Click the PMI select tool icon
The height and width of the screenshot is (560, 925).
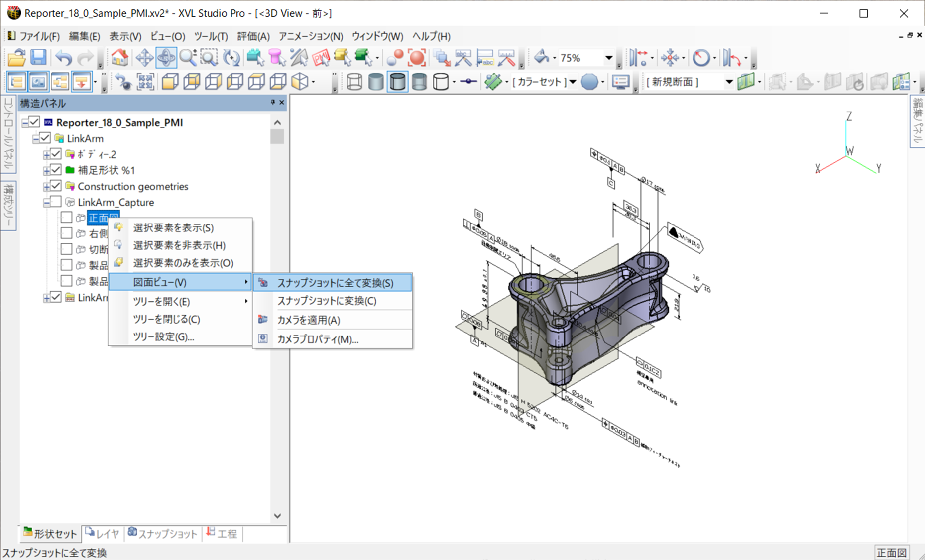[321, 58]
